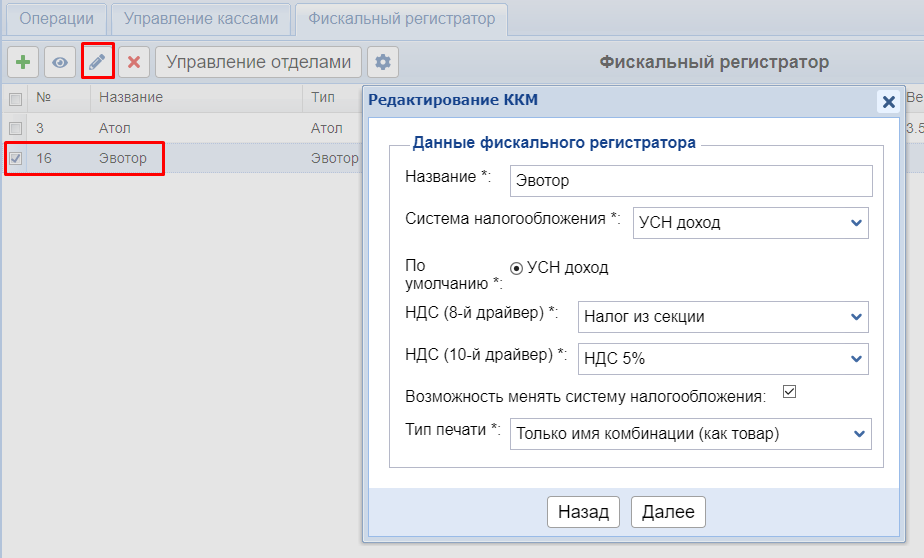924x558 pixels.
Task: Switch to the Управление кассами tab
Action: (x=200, y=19)
